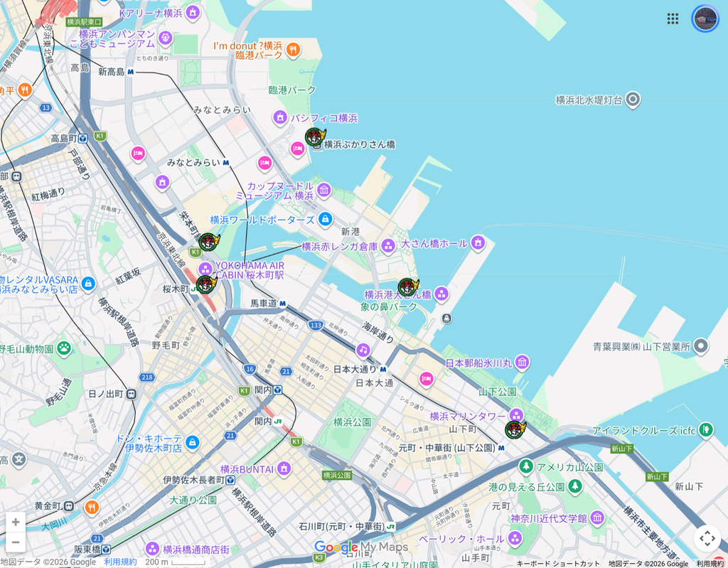This screenshot has width=728, height=568.
Task: Click the custom marker below 横浜マリンタワー
Action: (515, 429)
